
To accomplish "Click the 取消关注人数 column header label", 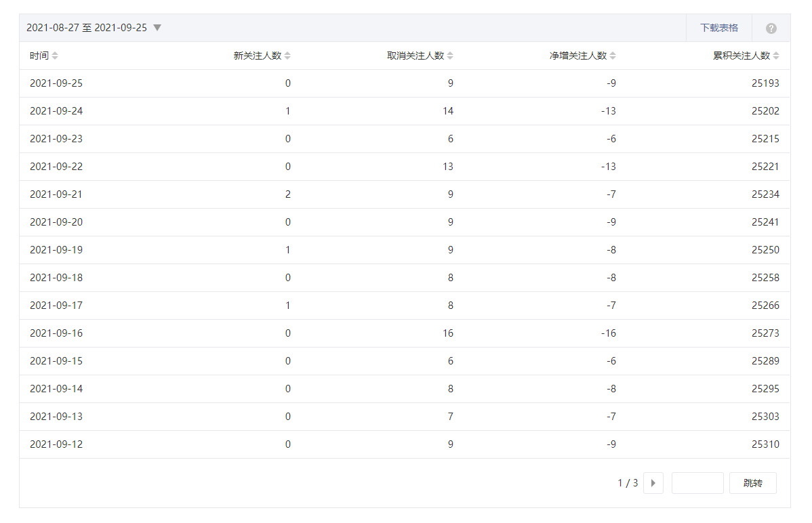I will point(415,56).
